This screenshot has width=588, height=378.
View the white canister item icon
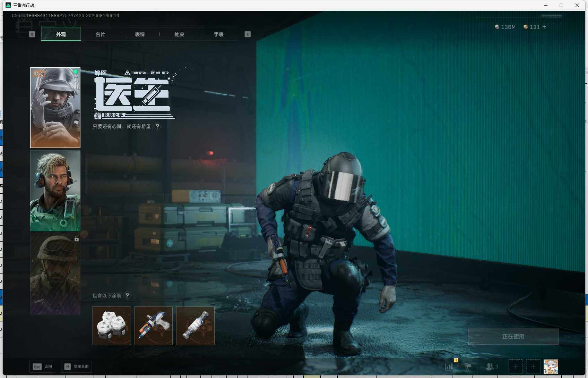(x=195, y=326)
